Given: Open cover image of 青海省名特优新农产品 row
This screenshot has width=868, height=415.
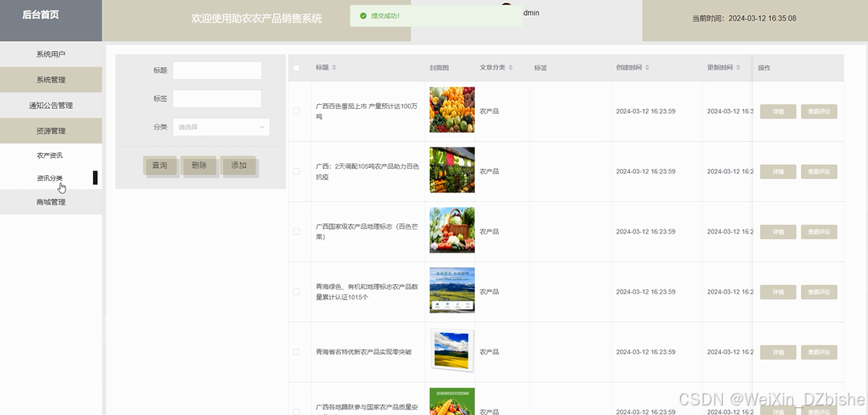Looking at the screenshot, I should coord(451,350).
